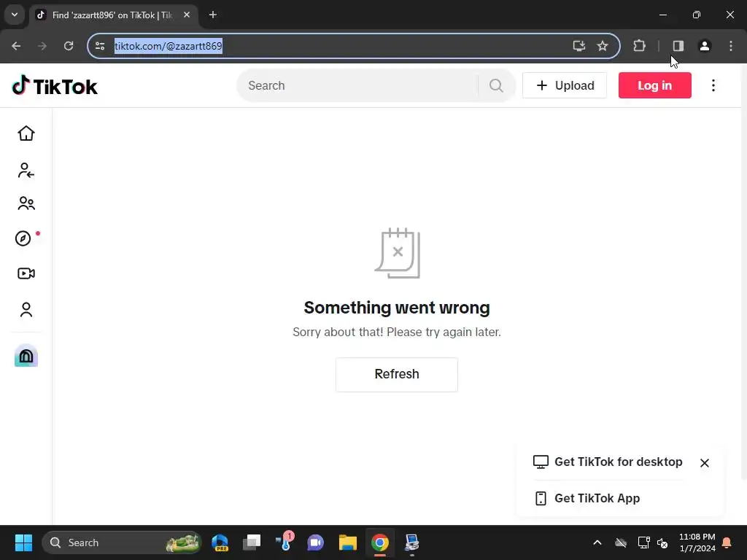Expand the tab search dropdown arrow
The height and width of the screenshot is (560, 747).
[x=15, y=15]
